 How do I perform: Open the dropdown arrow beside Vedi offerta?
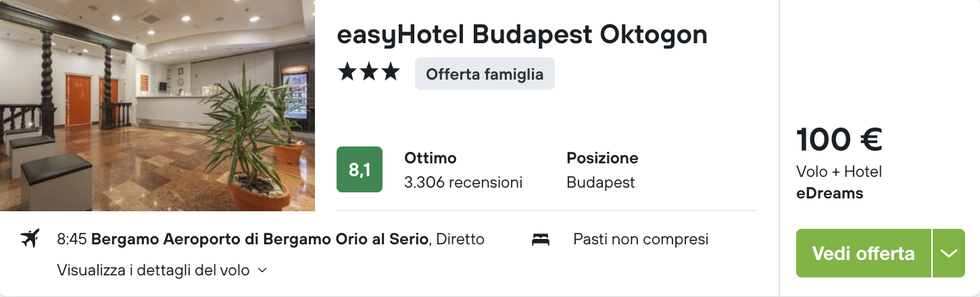(948, 253)
